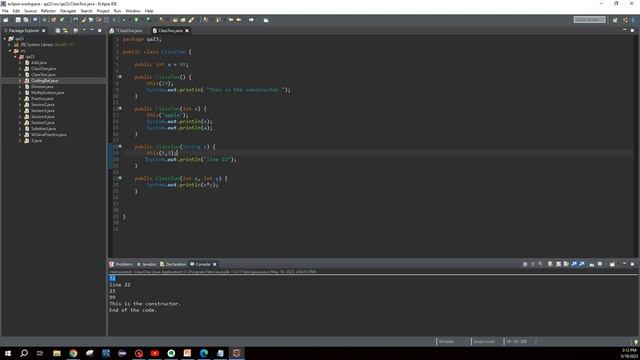The width and height of the screenshot is (640, 360).
Task: Select CodingBat.java in Package Explorer
Action: click(x=44, y=81)
